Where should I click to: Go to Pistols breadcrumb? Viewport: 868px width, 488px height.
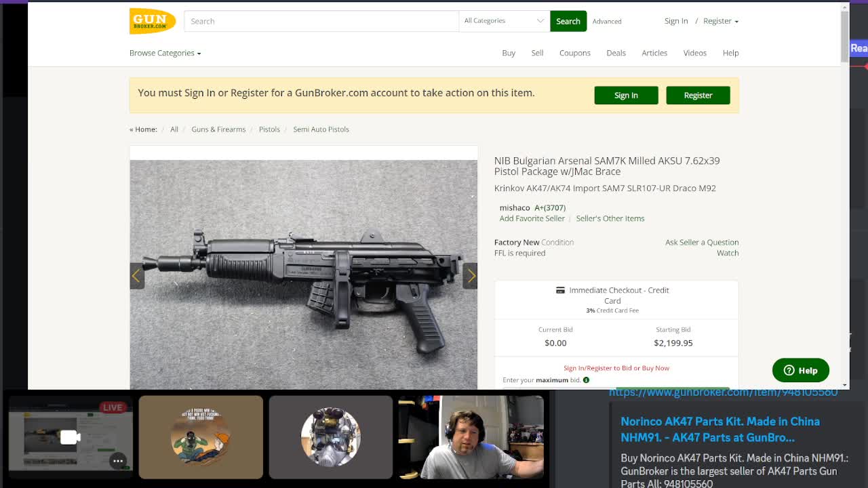click(x=269, y=129)
